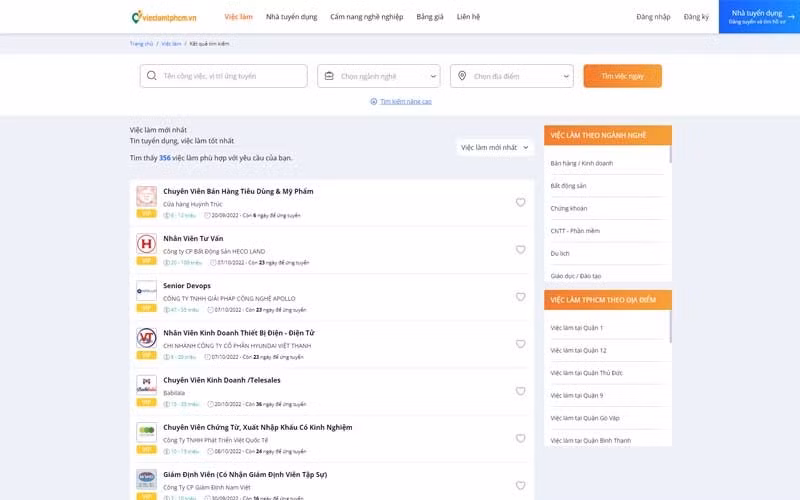800x500 pixels.
Task: Open Nhân Viên Kinh Doanh Thiết Bị Điện - Điện Tử
Action: (x=239, y=333)
